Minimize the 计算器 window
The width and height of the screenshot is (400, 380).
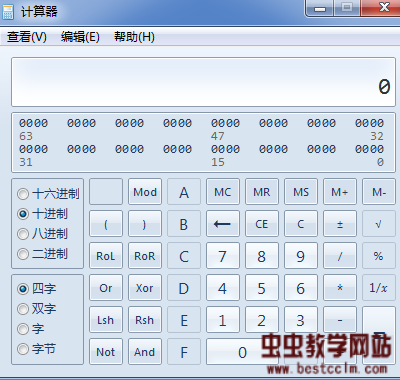(x=320, y=8)
